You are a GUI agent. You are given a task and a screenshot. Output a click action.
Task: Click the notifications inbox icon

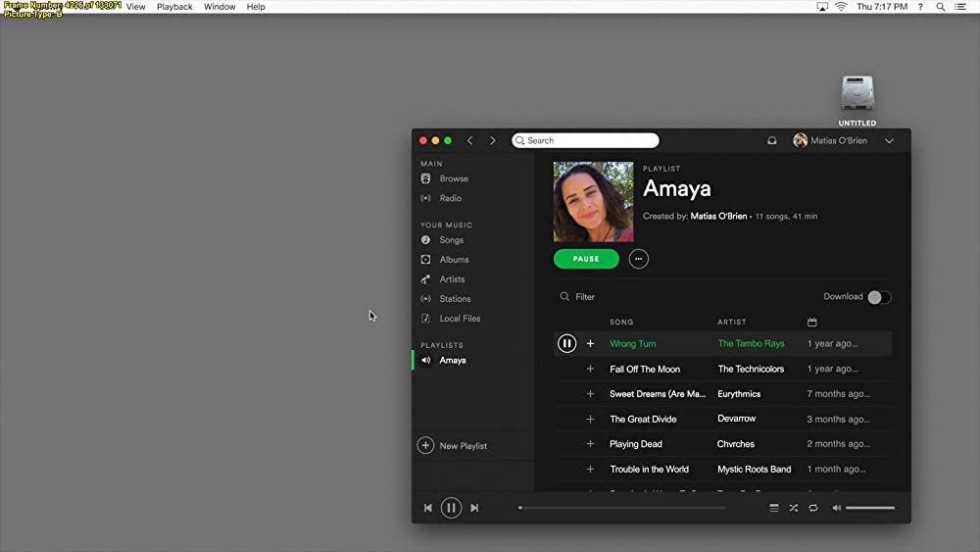[772, 141]
